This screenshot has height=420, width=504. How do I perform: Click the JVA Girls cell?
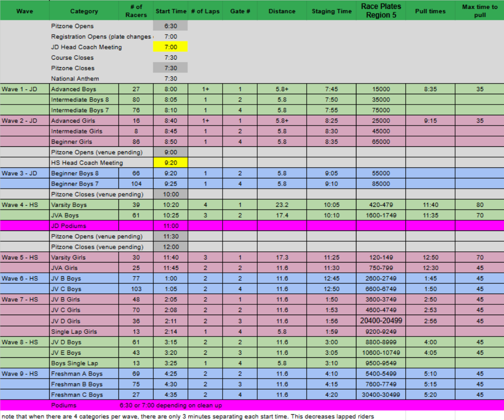point(84,268)
